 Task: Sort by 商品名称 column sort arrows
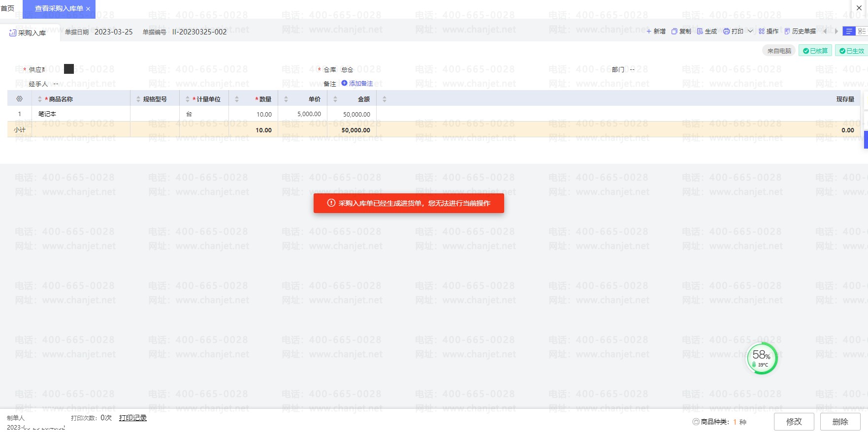click(40, 99)
